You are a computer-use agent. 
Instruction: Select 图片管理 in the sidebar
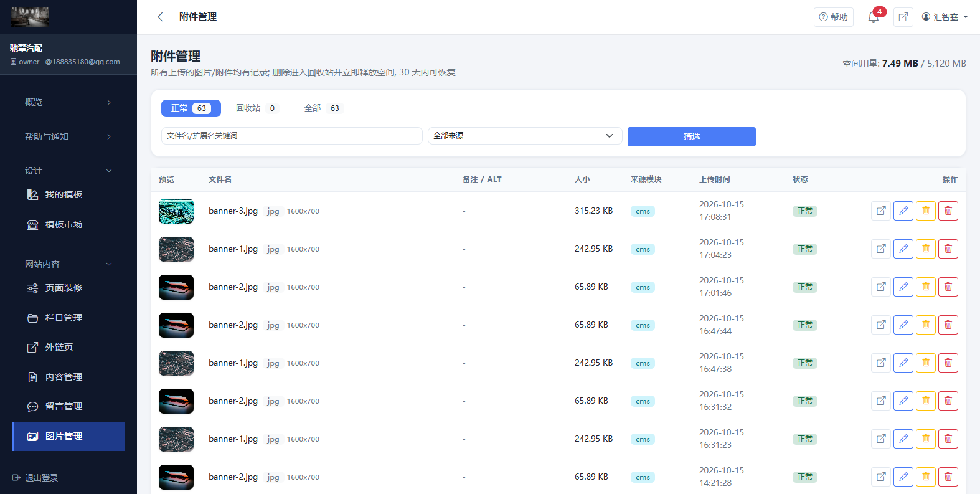click(68, 436)
